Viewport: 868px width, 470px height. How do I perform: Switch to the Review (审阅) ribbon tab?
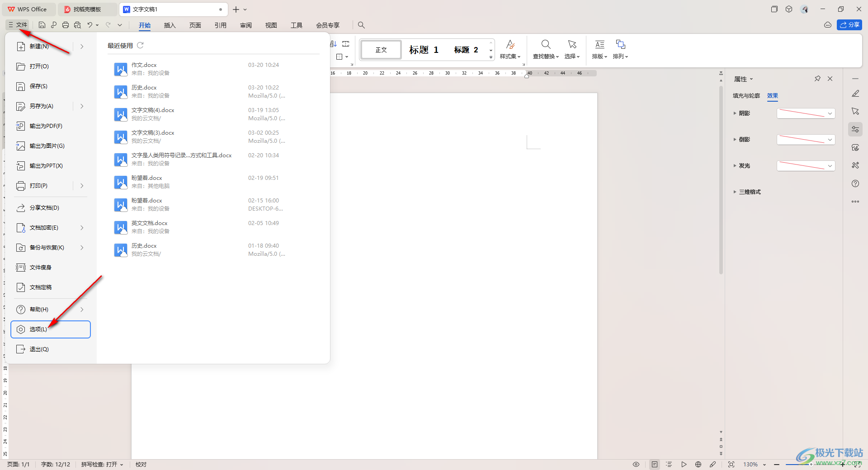click(x=246, y=25)
